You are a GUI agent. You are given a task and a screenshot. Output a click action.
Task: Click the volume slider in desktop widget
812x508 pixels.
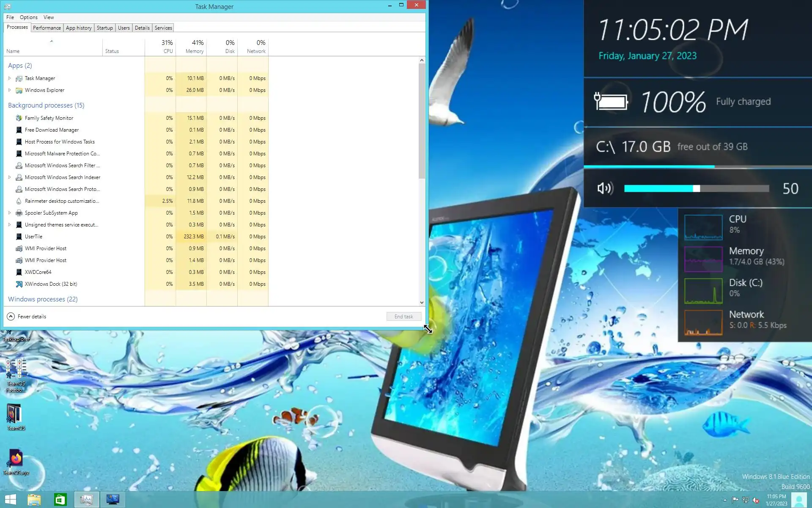696,189
